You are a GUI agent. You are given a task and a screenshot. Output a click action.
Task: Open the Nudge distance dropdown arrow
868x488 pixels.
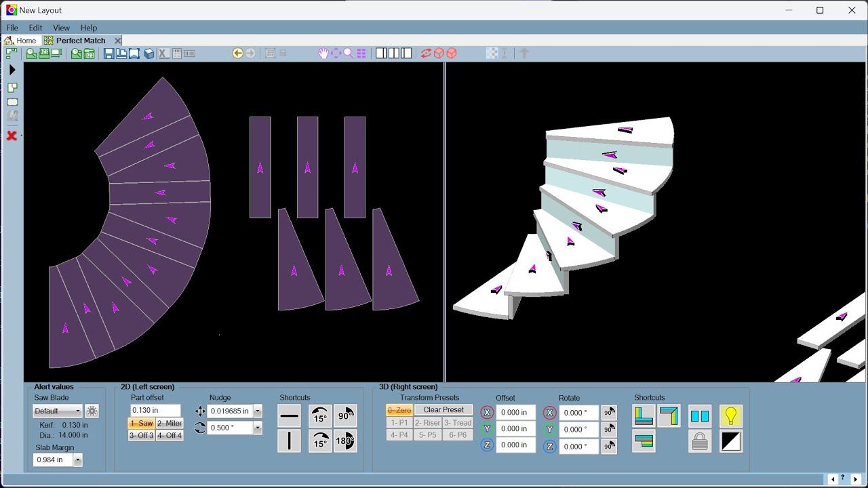[x=257, y=411]
